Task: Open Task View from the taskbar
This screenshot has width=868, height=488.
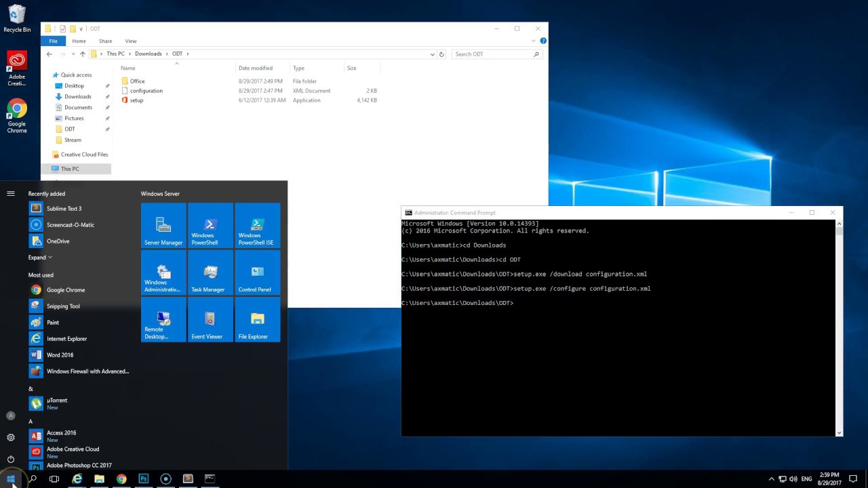Action: (54, 479)
